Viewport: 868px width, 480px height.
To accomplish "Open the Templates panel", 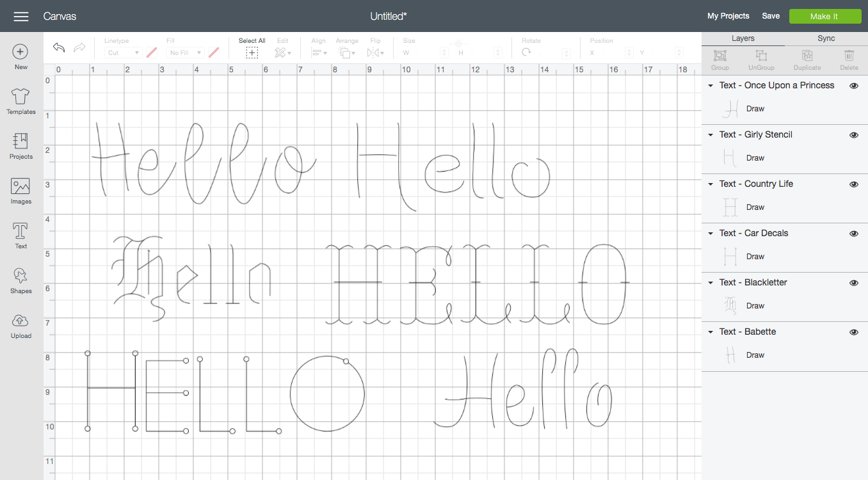I will click(20, 97).
